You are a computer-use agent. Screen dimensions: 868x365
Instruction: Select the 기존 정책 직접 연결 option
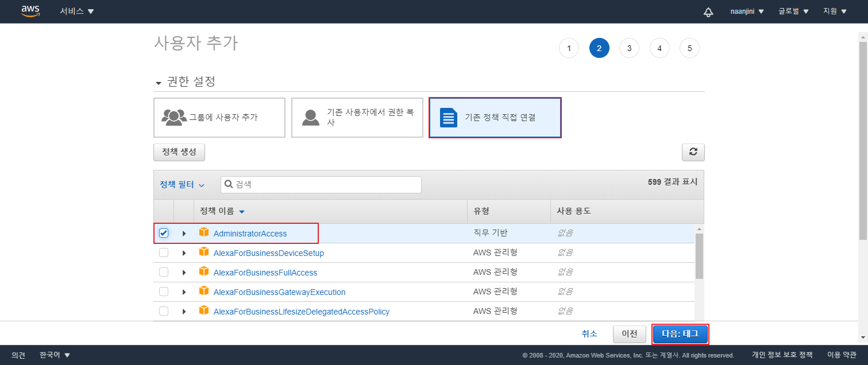(495, 118)
